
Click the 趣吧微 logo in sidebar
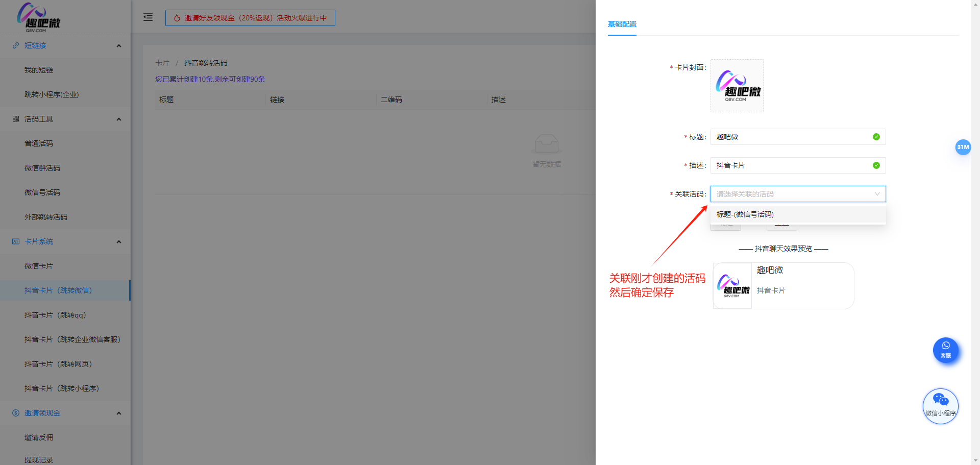[x=38, y=17]
